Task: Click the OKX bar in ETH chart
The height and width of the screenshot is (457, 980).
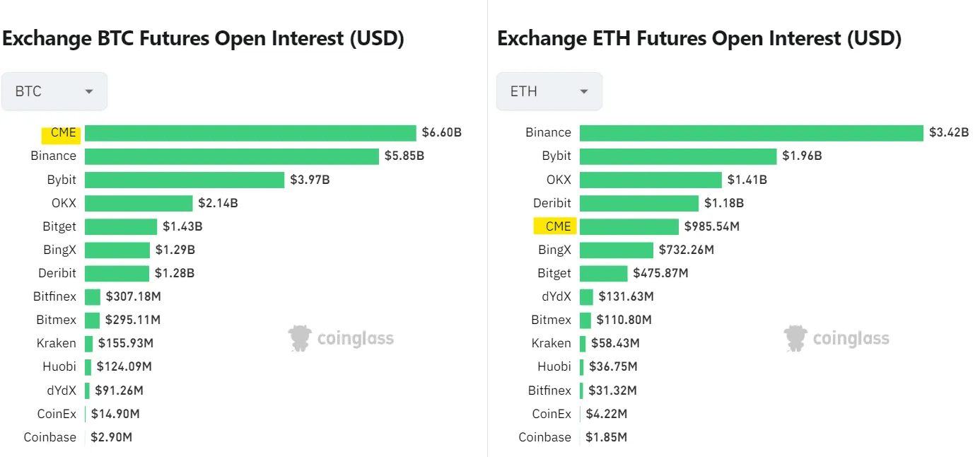Action: [x=651, y=180]
